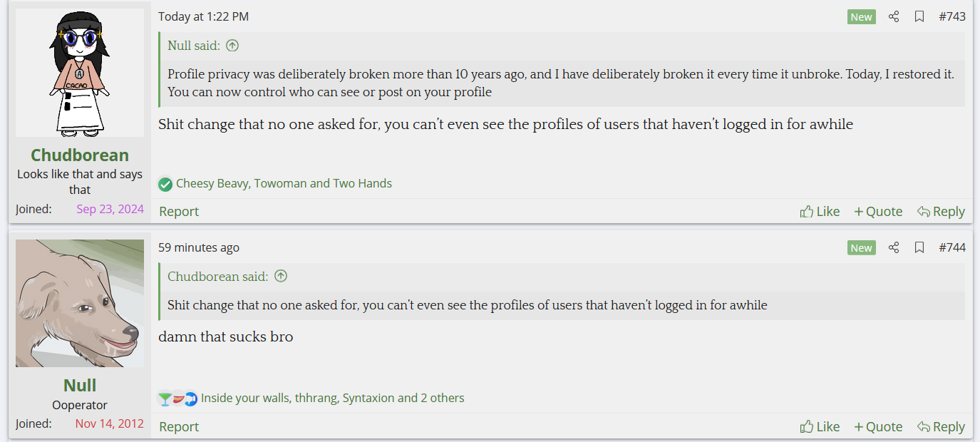Image resolution: width=980 pixels, height=442 pixels.
Task: Bookmark post #743
Action: 919,16
